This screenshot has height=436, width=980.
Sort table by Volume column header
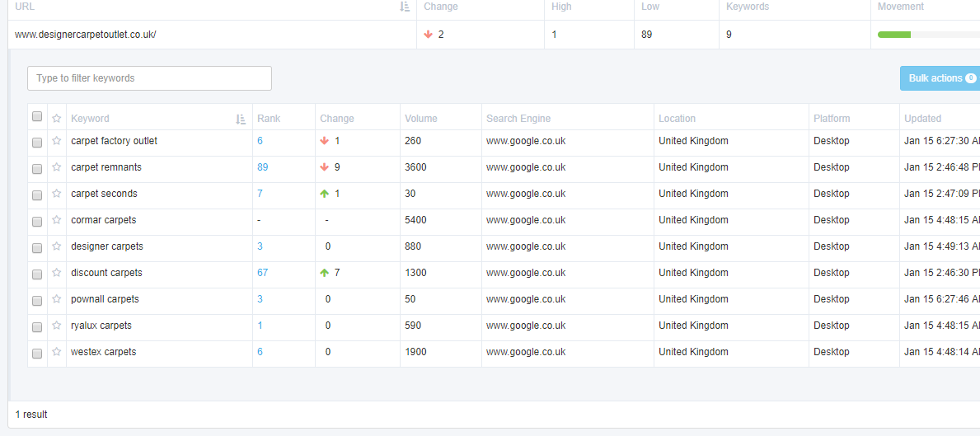[x=421, y=119]
